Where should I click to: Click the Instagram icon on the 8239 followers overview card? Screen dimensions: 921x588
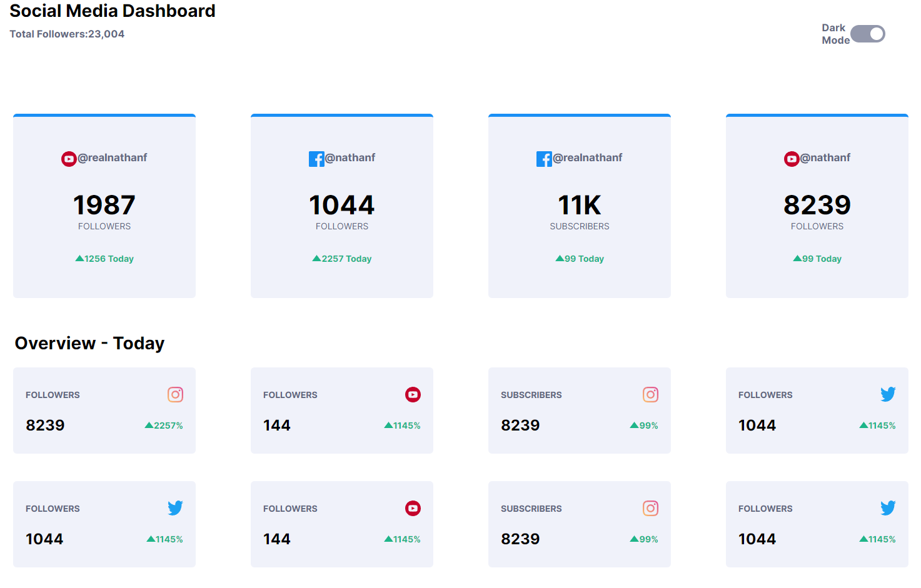click(175, 394)
